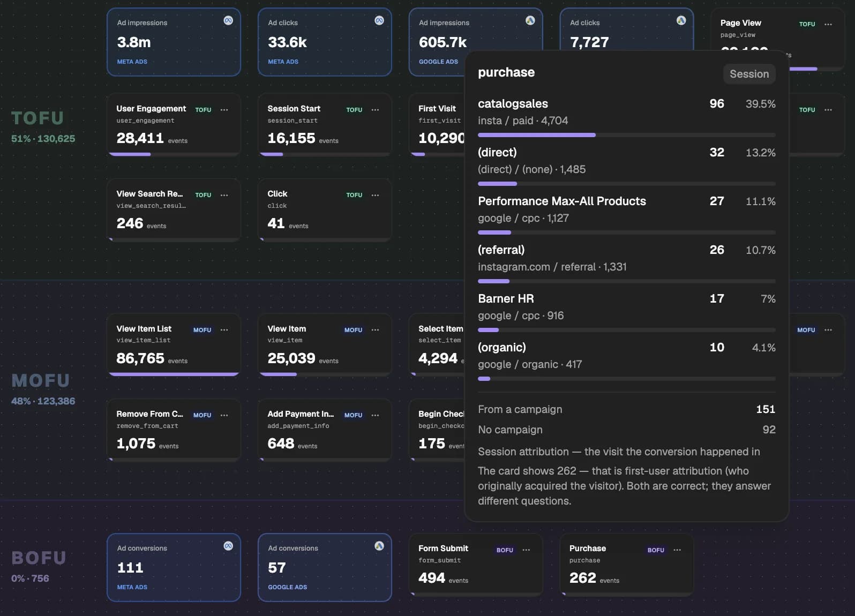
Task: Click the "purchase" popup title
Action: coord(506,72)
